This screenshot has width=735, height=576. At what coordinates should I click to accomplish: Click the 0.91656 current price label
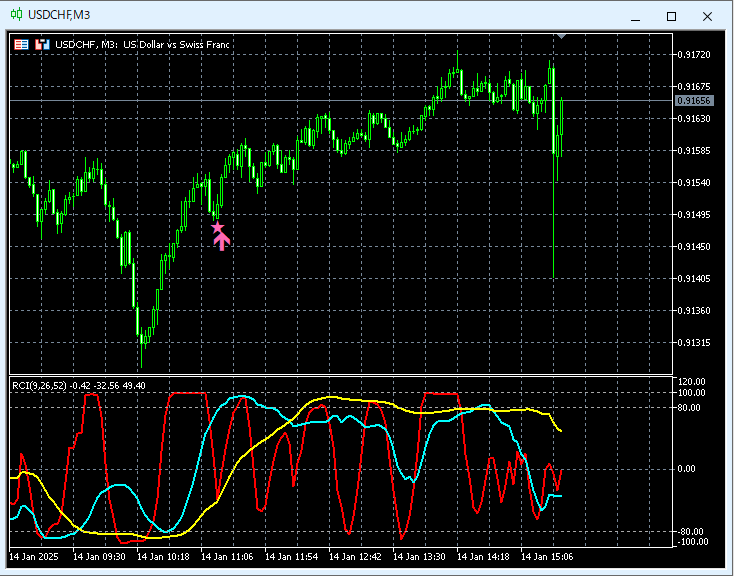tap(695, 100)
